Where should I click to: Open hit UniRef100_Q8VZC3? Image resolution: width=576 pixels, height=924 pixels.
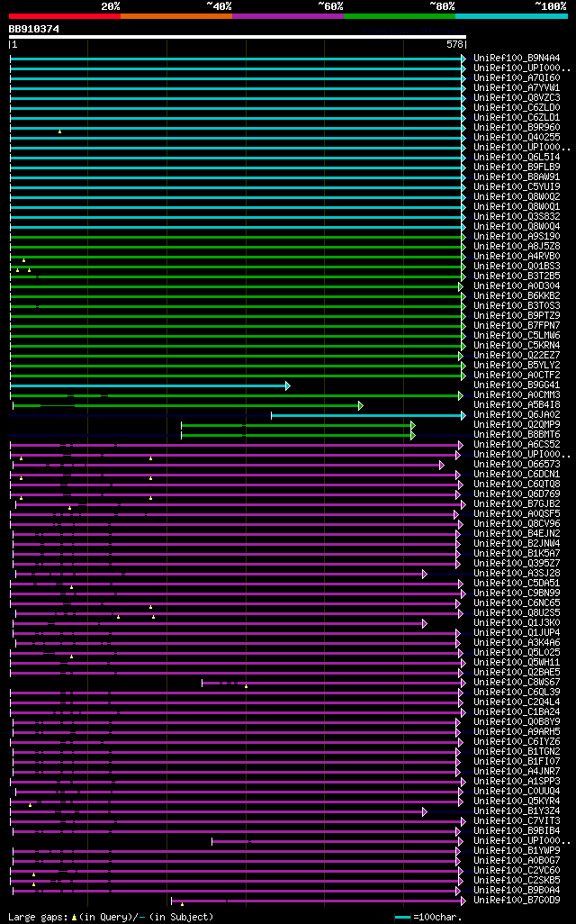click(x=517, y=98)
